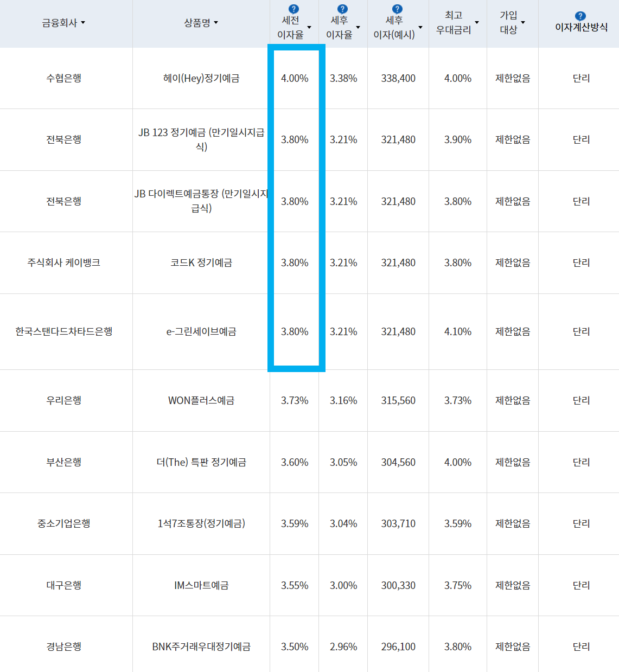The height and width of the screenshot is (672, 619).
Task: Select 수협은행 company cell
Action: click(x=64, y=78)
